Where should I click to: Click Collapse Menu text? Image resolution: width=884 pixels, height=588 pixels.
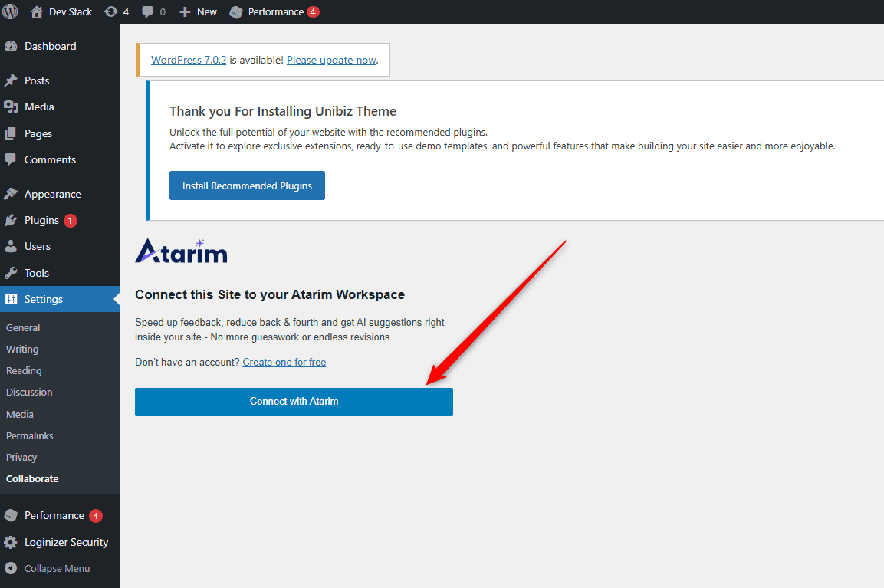57,568
